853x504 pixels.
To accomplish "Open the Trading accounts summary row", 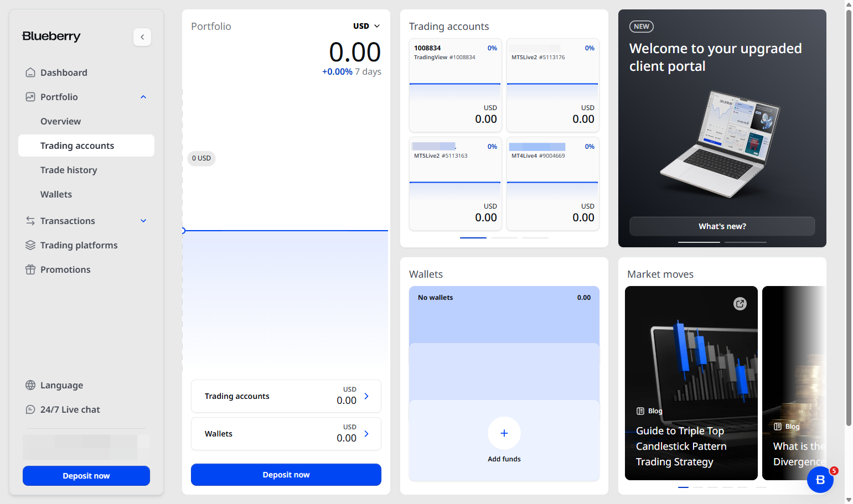I will (286, 396).
